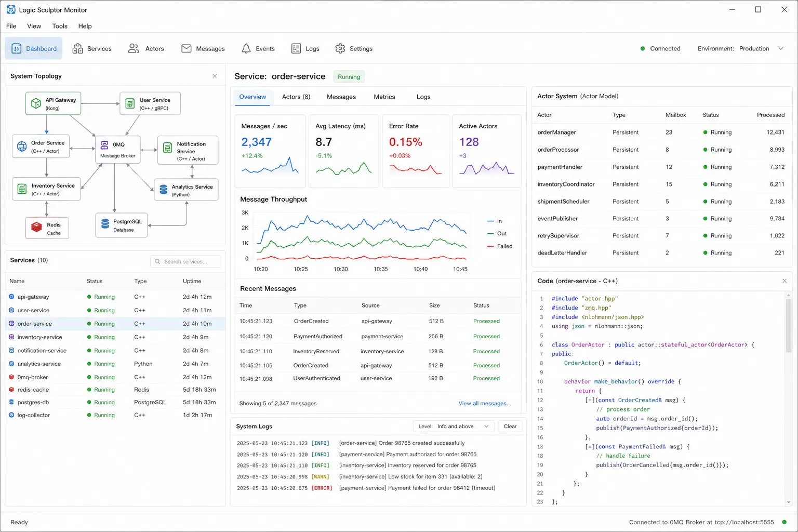The image size is (798, 532).
Task: Select the PostgreSQL Database topology node
Action: [x=122, y=225]
